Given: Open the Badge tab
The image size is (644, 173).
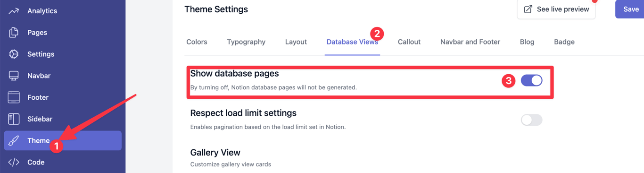Looking at the screenshot, I should 564,42.
